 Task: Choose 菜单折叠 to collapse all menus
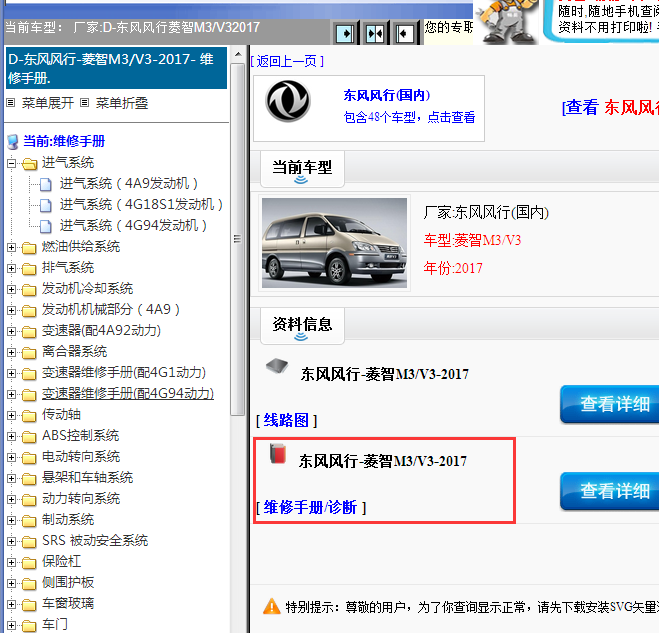click(x=122, y=103)
